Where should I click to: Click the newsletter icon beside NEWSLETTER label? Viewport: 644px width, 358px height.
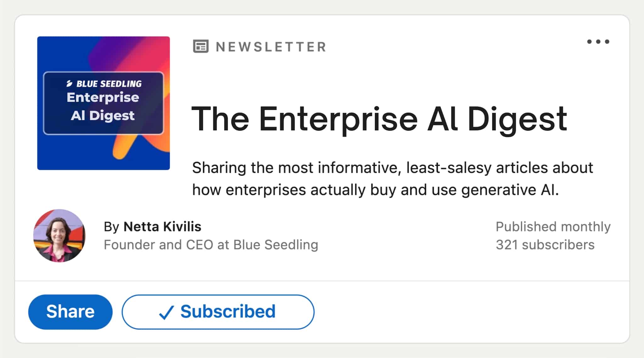click(201, 47)
